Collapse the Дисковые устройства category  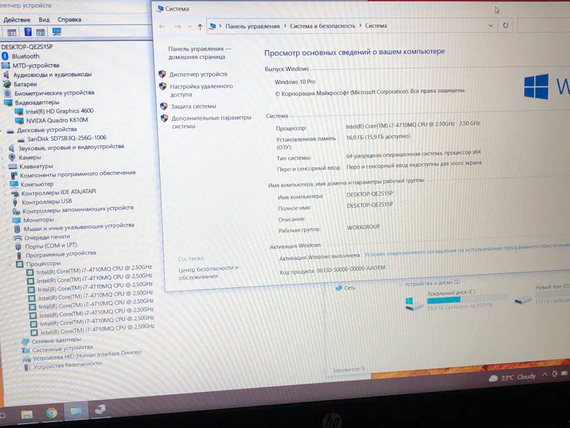[2, 131]
